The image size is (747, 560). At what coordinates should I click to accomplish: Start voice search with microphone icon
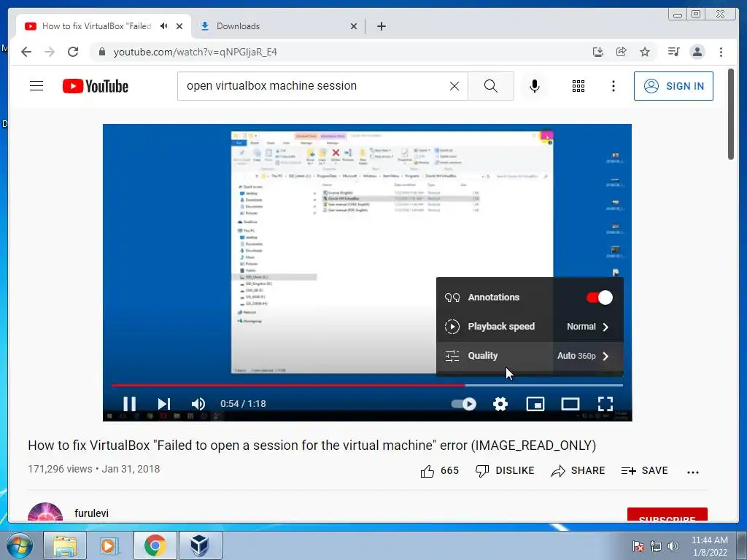click(x=535, y=86)
